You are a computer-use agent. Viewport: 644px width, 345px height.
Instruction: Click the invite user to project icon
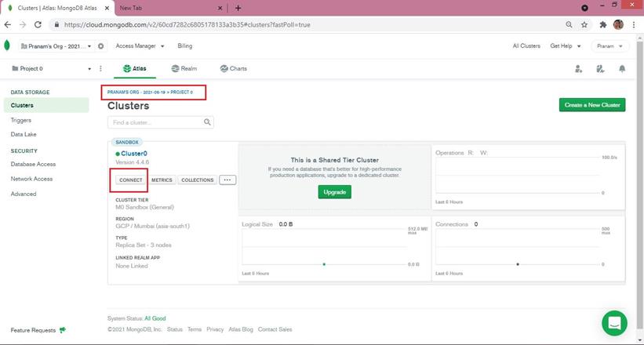tap(579, 69)
